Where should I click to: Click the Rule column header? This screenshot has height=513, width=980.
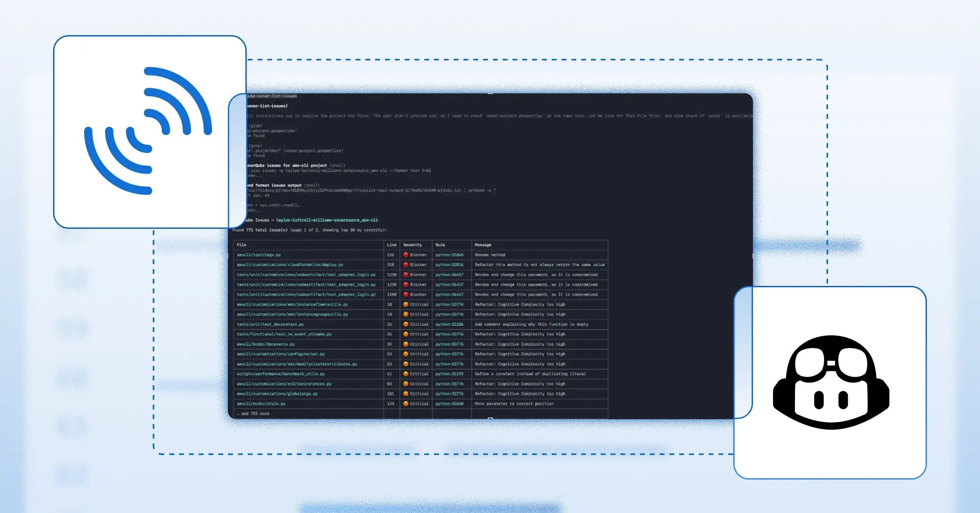click(440, 245)
